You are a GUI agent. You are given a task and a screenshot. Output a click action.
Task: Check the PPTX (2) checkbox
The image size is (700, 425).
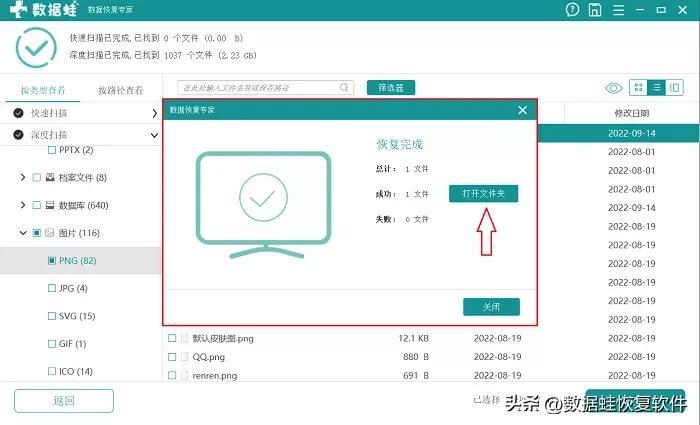coord(52,150)
